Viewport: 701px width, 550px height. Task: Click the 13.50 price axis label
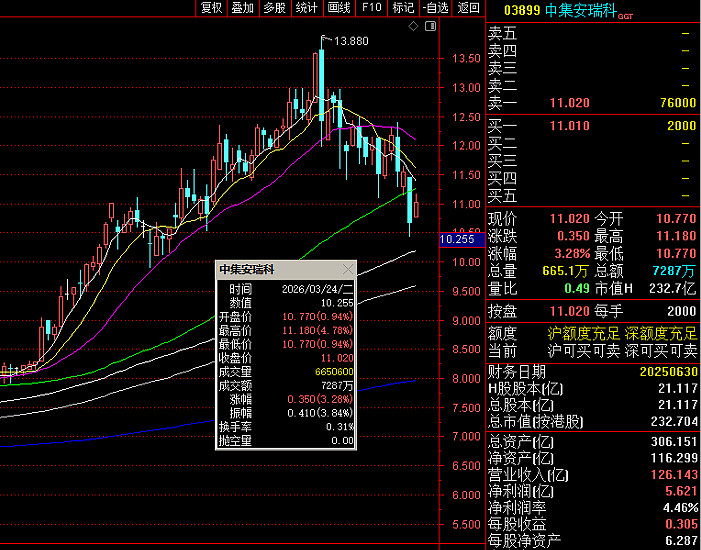(x=466, y=59)
